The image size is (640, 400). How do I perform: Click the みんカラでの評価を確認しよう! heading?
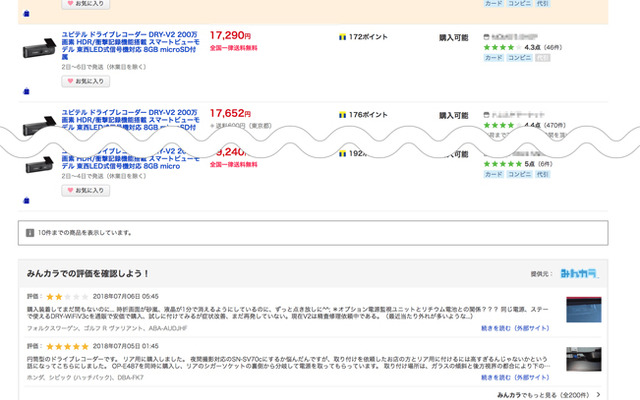pyautogui.click(x=88, y=273)
